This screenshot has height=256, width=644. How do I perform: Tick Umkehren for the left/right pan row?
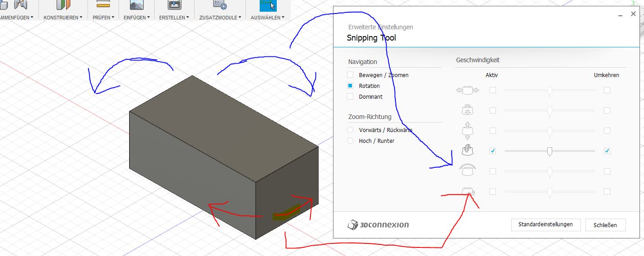[607, 90]
